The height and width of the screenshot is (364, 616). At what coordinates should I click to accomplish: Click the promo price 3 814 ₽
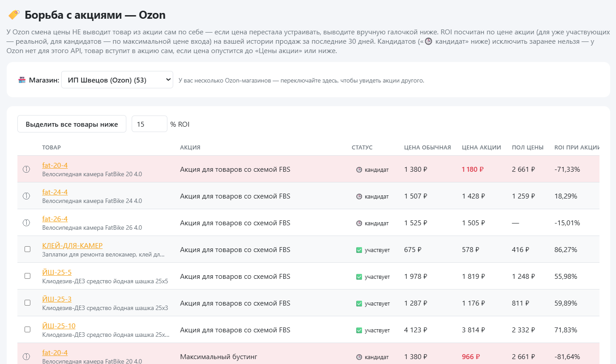click(473, 330)
